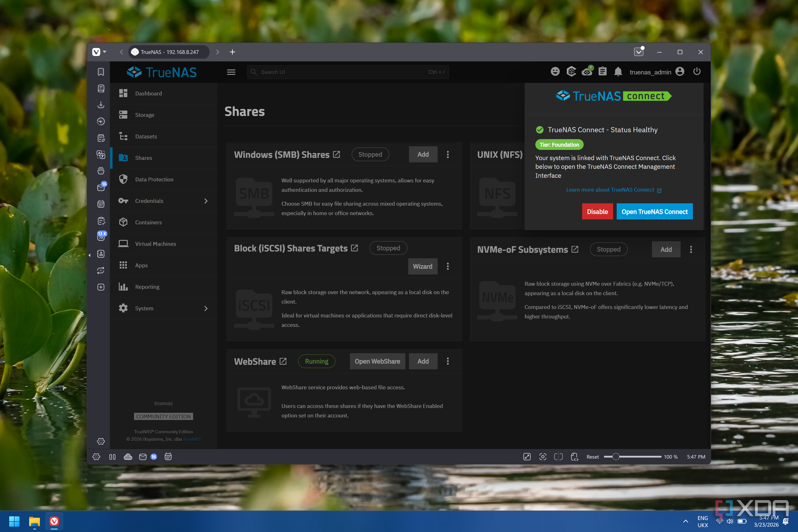The width and height of the screenshot is (798, 532).
Task: Open the NVMe-oF three-dot options menu
Action: coord(691,249)
